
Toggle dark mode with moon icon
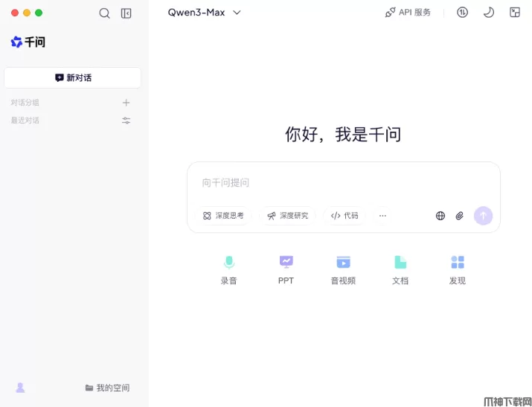pos(489,13)
